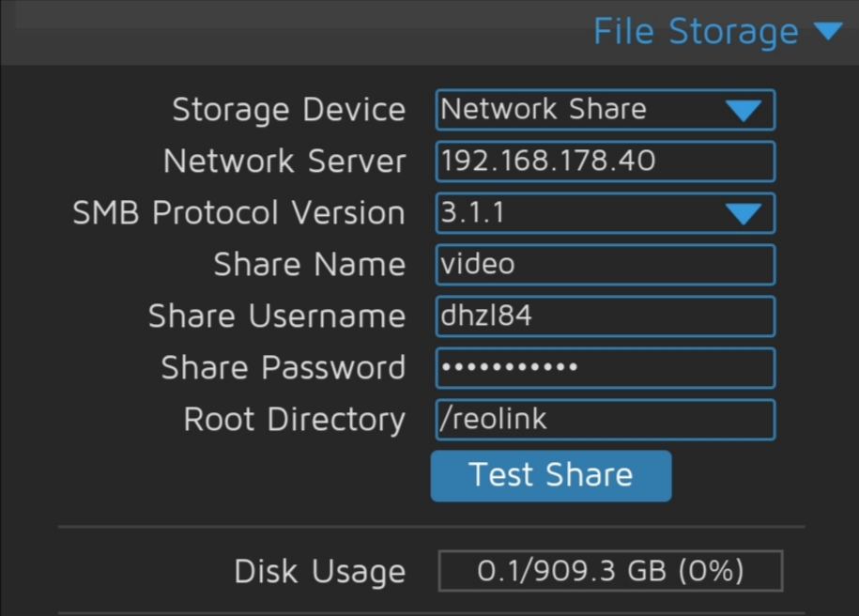
Task: Click the Disk Usage label
Action: click(319, 571)
